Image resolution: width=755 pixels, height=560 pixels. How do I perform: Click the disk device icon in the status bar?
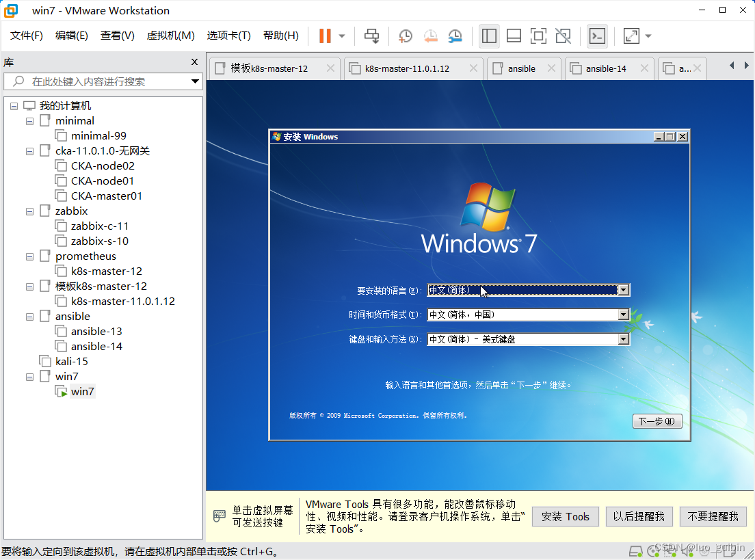tap(635, 551)
